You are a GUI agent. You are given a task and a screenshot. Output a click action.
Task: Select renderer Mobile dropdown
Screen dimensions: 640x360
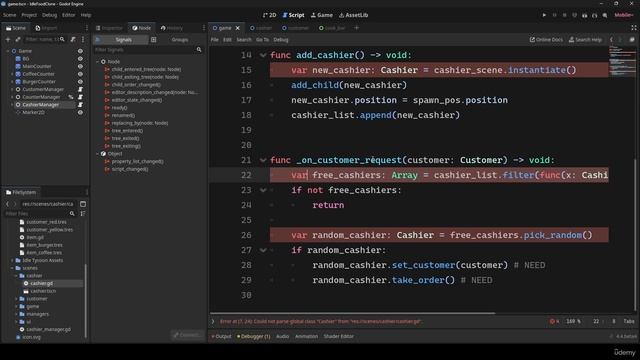[624, 15]
